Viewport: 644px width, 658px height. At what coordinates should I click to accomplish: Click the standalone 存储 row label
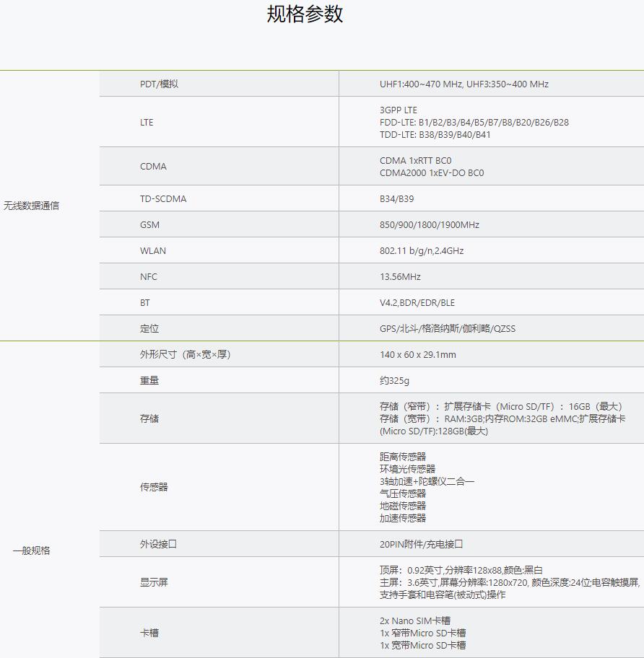149,418
